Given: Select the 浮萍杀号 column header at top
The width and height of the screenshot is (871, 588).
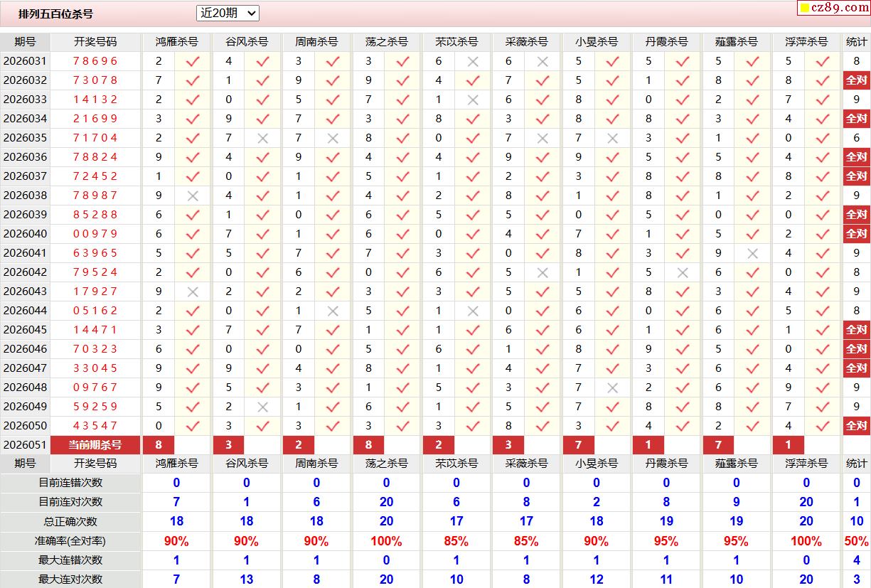Looking at the screenshot, I should point(807,42).
